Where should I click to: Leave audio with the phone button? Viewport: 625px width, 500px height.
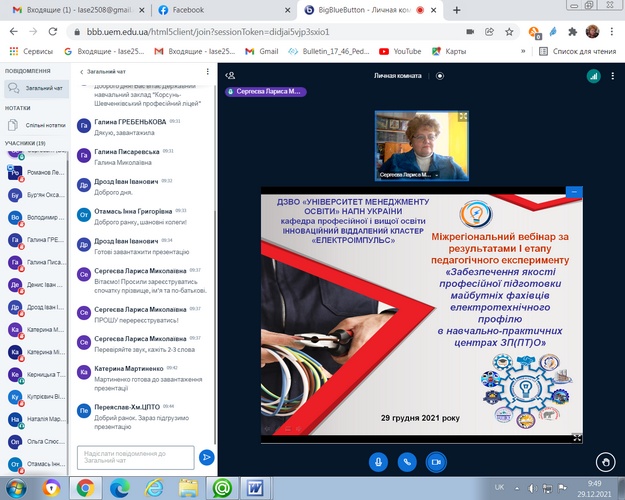(x=407, y=462)
